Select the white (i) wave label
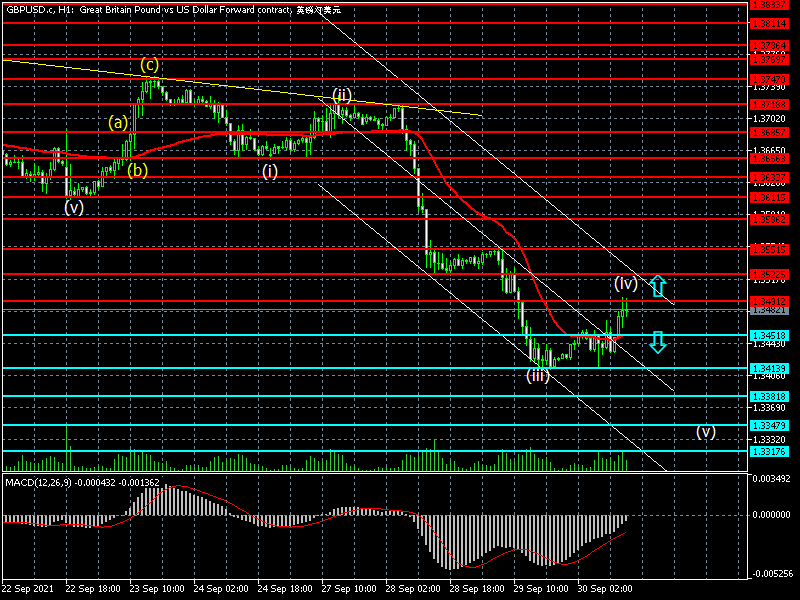 [x=270, y=171]
